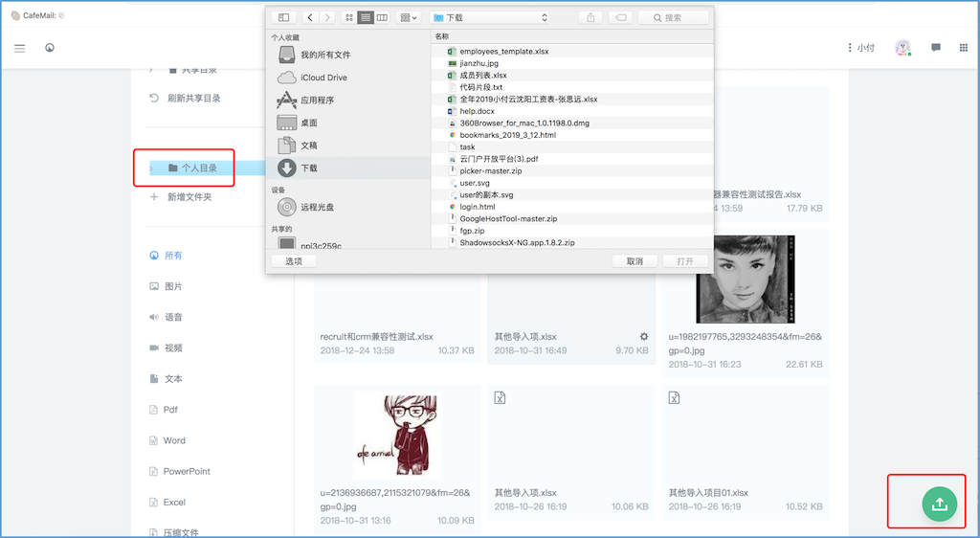Open the 下载 folder location dropdown

tap(490, 17)
